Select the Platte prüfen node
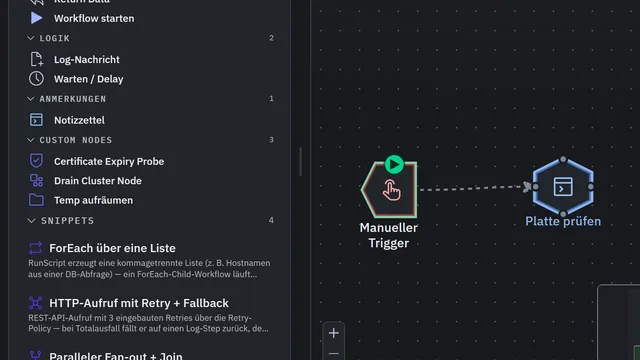Screen dimensions: 640x360 point(563,187)
